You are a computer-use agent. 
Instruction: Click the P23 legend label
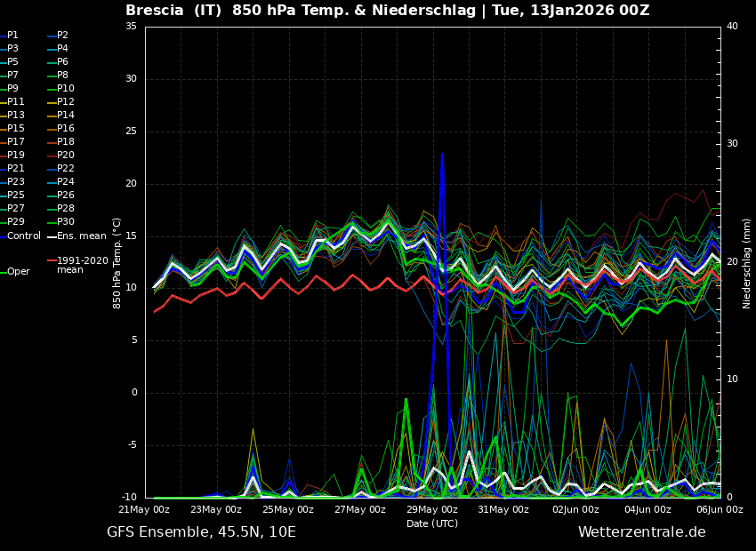click(15, 181)
